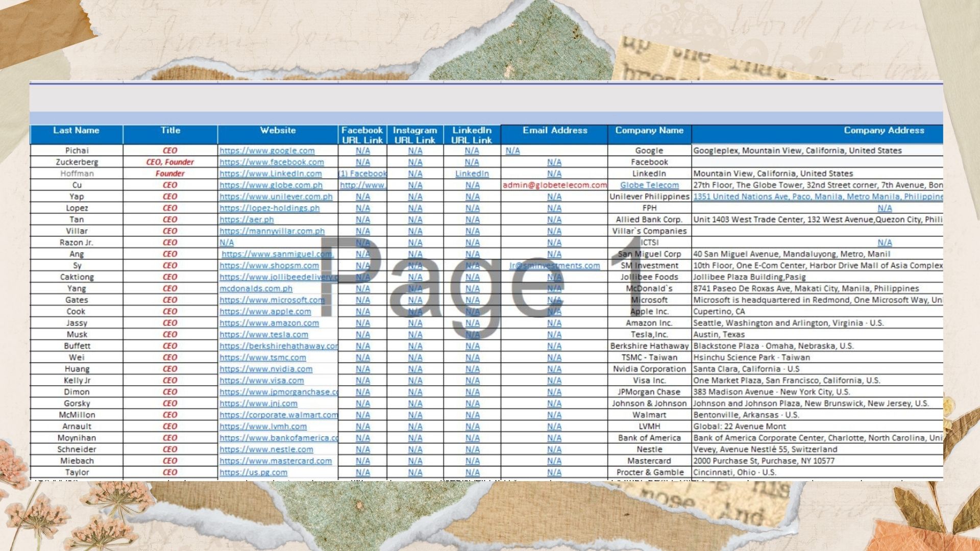The width and height of the screenshot is (980, 551).
Task: Select the Website column header
Action: pyautogui.click(x=278, y=131)
